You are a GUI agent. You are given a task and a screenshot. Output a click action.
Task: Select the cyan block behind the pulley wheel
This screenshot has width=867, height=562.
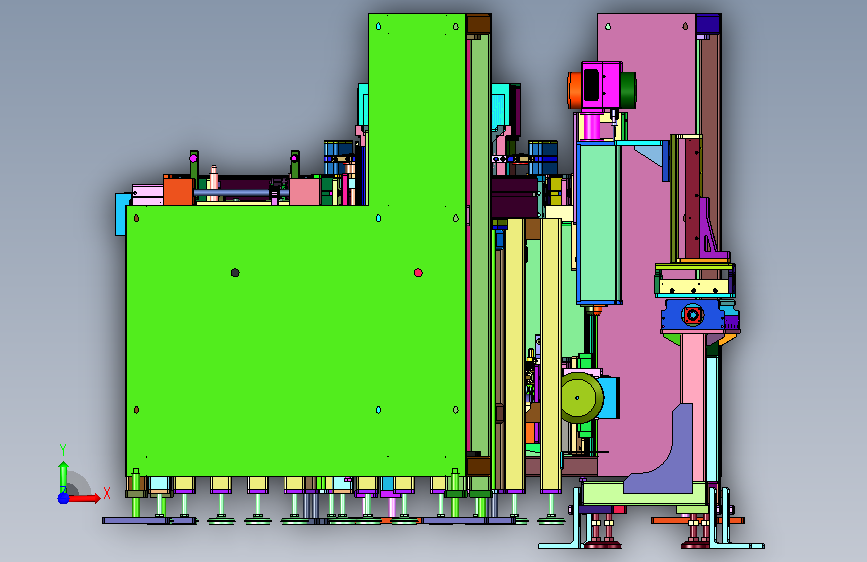(610, 397)
